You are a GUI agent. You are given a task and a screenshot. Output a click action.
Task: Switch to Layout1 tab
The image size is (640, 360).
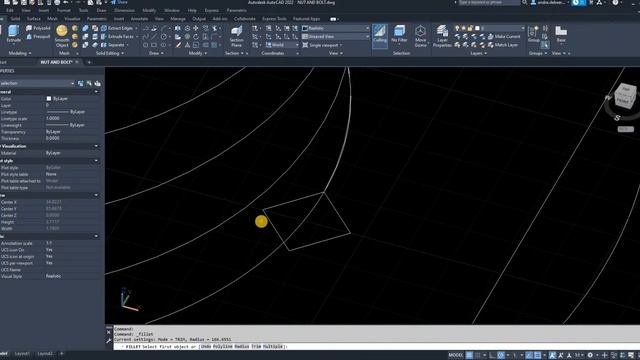coord(22,354)
